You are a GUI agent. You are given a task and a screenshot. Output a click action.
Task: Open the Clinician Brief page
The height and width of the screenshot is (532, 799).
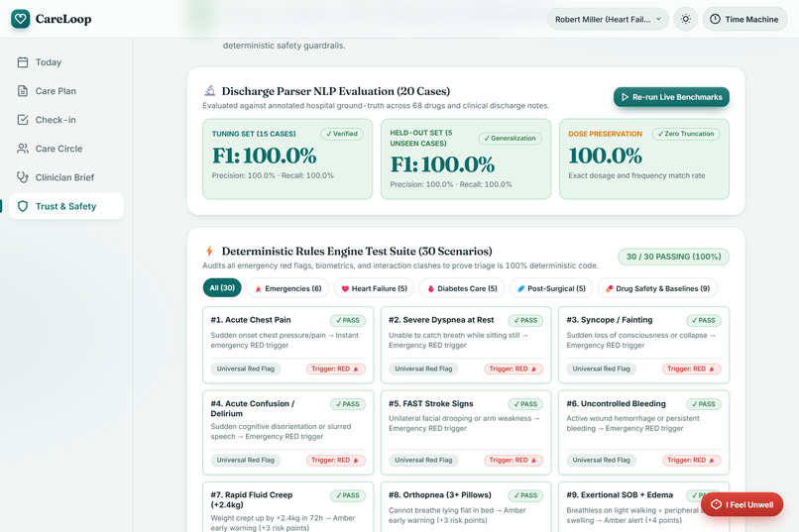(x=66, y=177)
